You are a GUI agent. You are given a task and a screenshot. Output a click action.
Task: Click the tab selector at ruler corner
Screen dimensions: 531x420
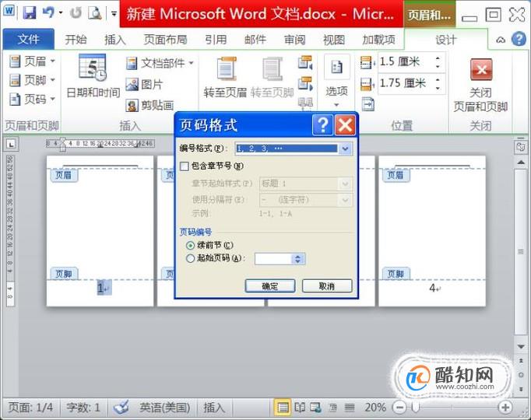(x=12, y=145)
